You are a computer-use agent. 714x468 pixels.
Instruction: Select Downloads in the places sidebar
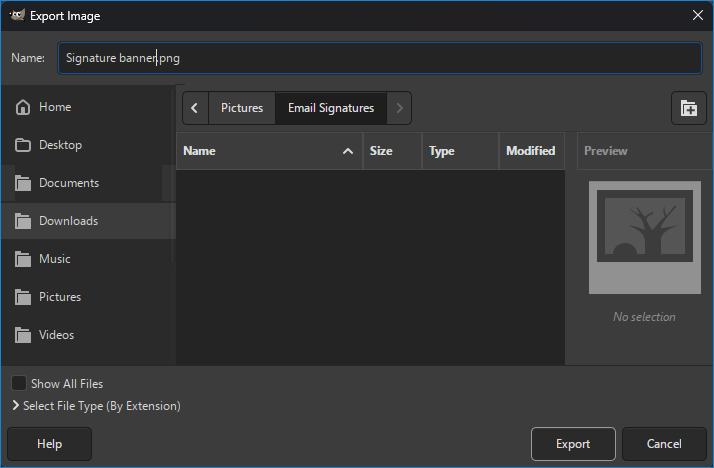[x=88, y=221]
